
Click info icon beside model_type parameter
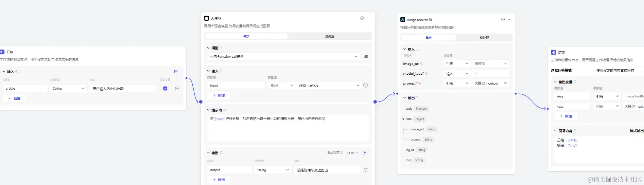(427, 73)
